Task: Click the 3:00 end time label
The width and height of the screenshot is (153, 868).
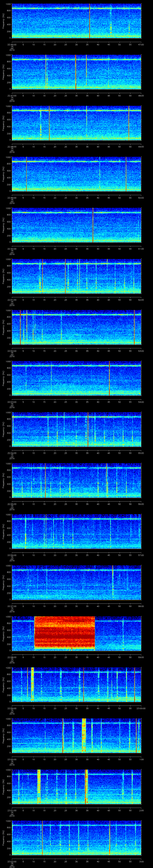Action: [x=141, y=861]
